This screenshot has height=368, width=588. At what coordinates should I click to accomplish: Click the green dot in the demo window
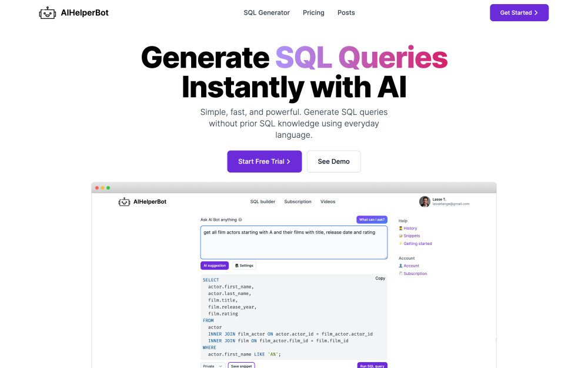108,188
